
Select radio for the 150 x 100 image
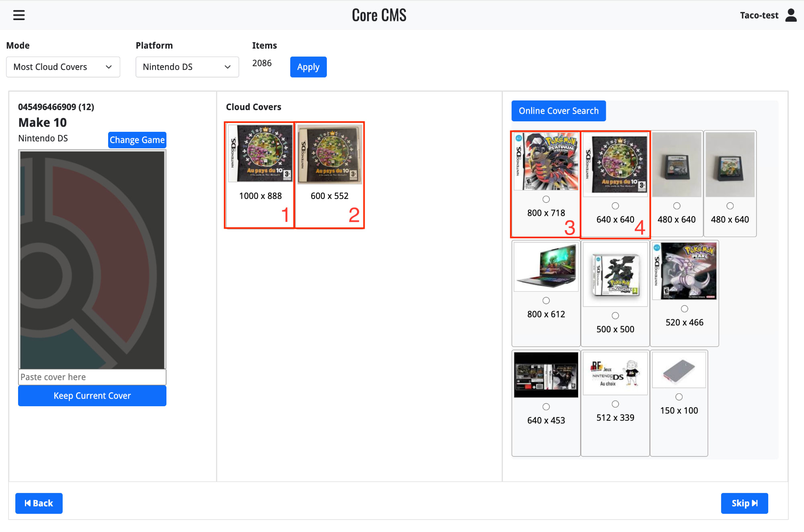[x=679, y=397]
